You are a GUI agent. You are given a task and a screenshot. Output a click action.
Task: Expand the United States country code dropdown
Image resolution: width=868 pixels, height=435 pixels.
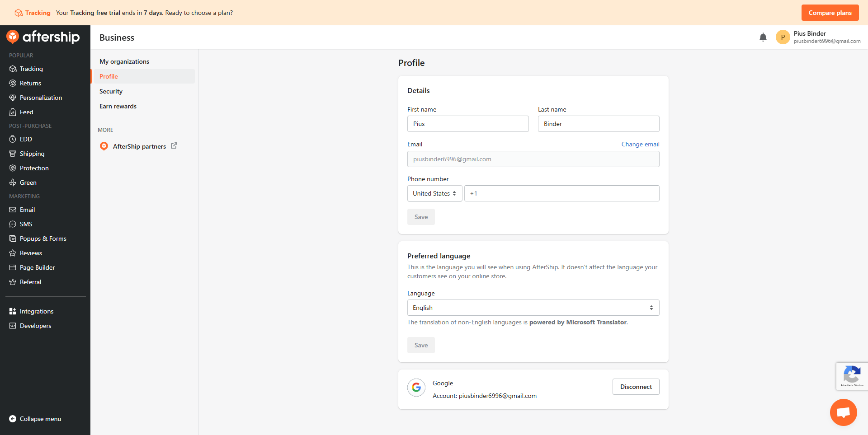tap(434, 193)
